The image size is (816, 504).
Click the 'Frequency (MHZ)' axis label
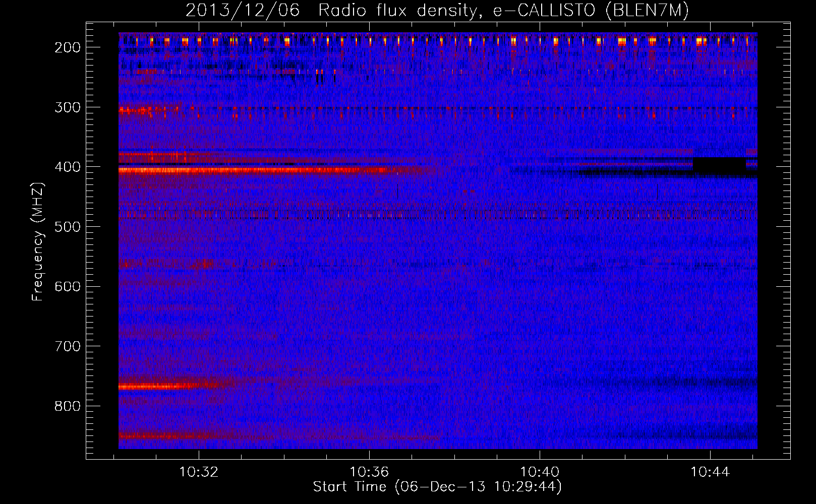38,241
